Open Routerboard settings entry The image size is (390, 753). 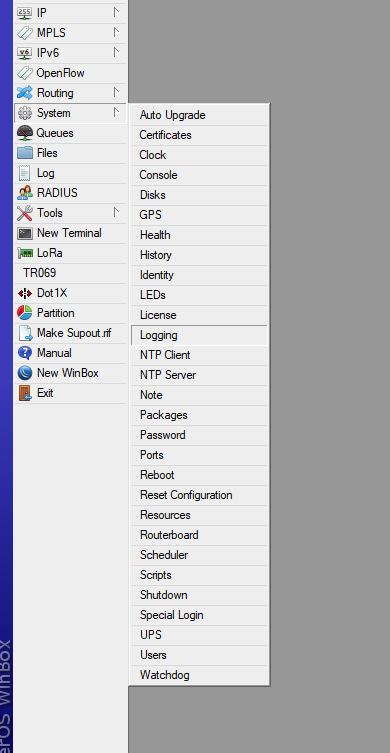point(199,535)
